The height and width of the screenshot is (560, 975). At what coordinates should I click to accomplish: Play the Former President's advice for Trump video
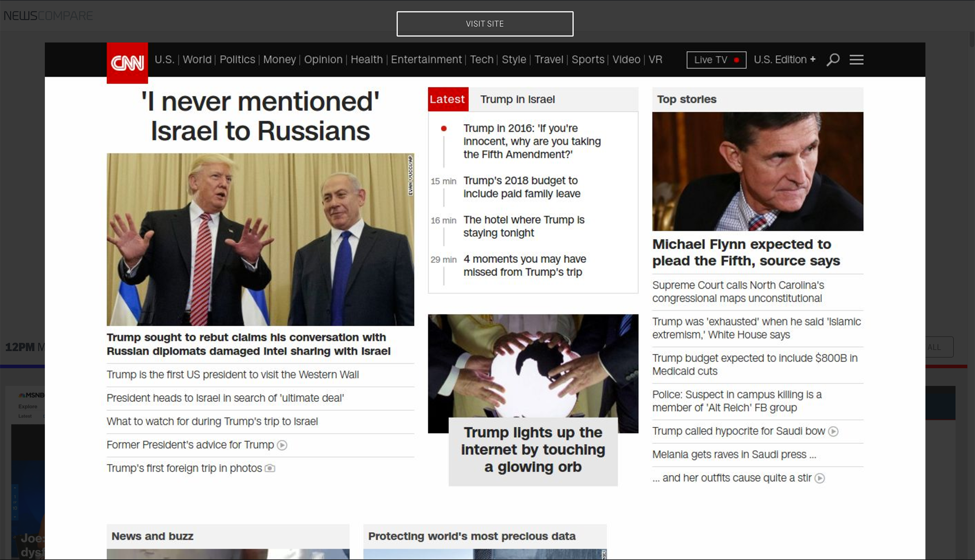point(283,445)
